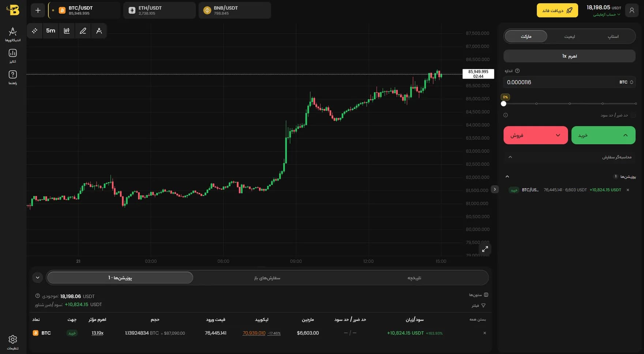This screenshot has width=644, height=354.
Task: Click the order size slider handle at 0%
Action: [504, 104]
